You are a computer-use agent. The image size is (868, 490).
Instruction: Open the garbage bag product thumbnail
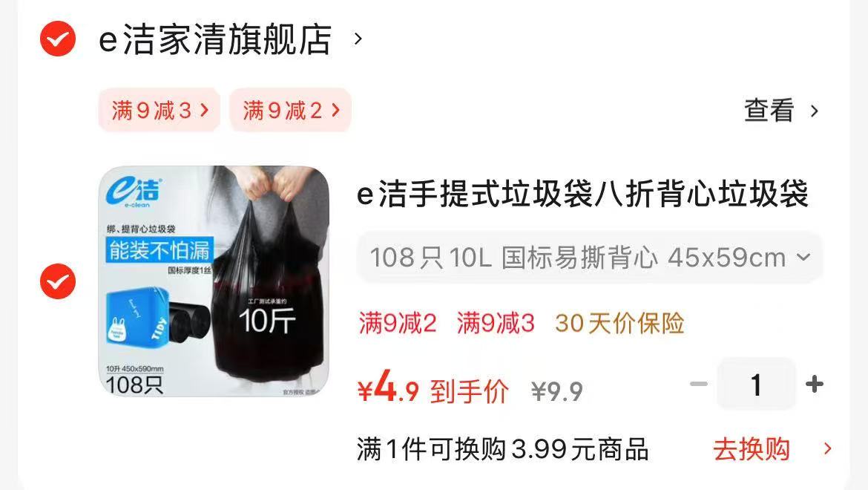[x=214, y=281]
